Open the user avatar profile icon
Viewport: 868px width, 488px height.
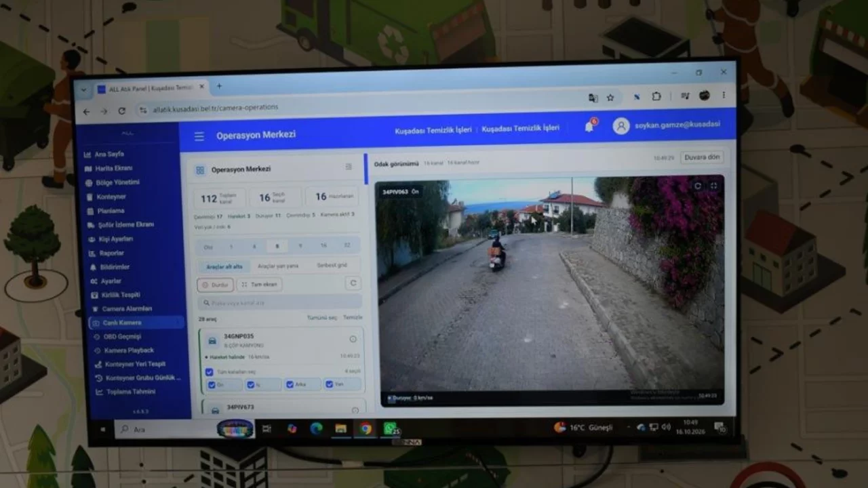(621, 126)
